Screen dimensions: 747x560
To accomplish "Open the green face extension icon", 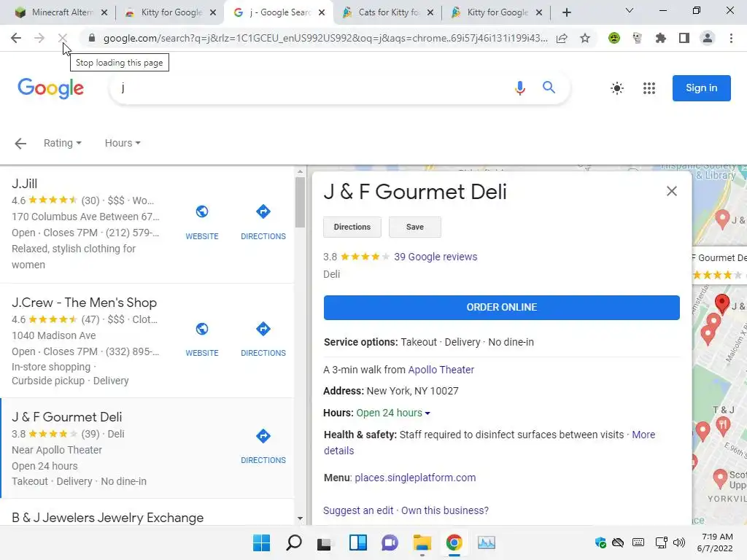I will pos(614,38).
